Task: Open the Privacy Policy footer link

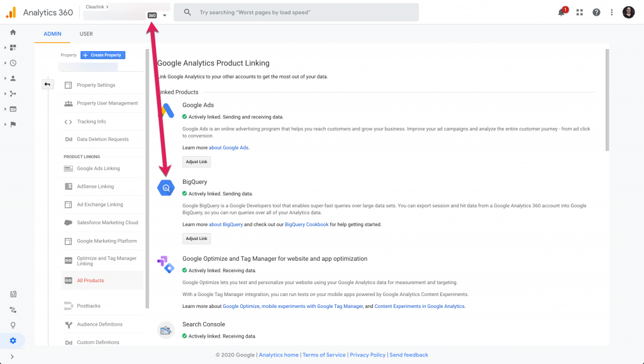Action: point(367,355)
